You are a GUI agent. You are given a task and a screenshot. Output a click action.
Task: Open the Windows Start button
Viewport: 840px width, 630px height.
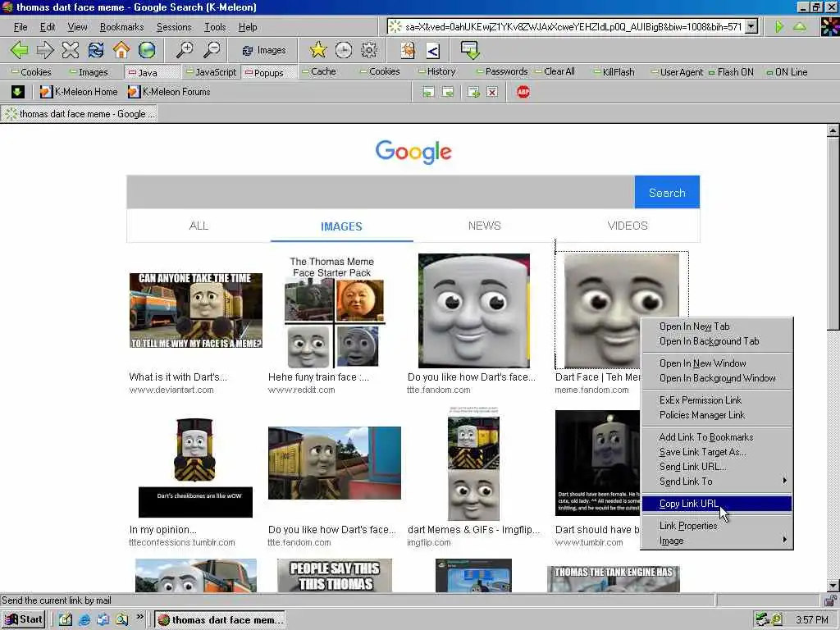point(24,620)
